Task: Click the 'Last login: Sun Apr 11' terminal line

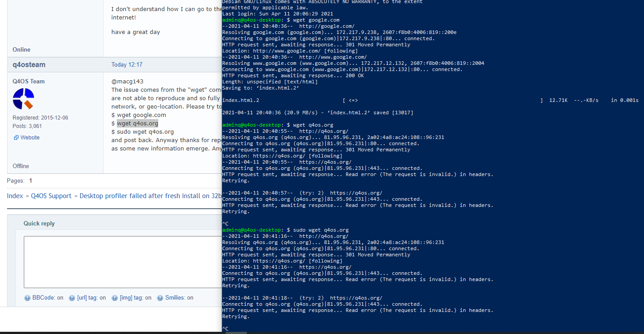Action: (x=278, y=14)
